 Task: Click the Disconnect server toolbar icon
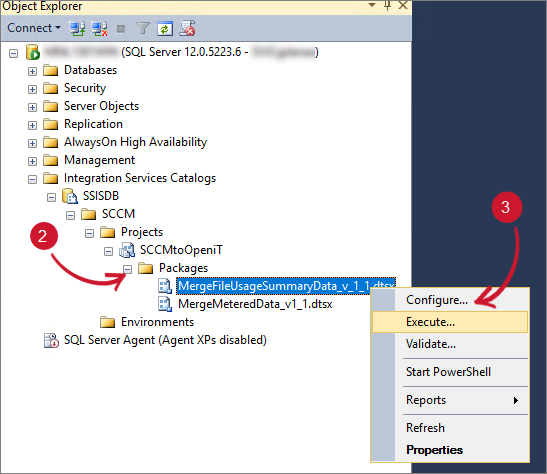[x=99, y=29]
